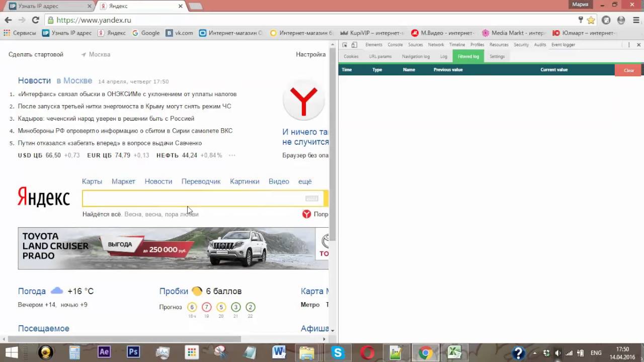Select the URL params sub-tab
644x362 pixels.
[x=380, y=56]
